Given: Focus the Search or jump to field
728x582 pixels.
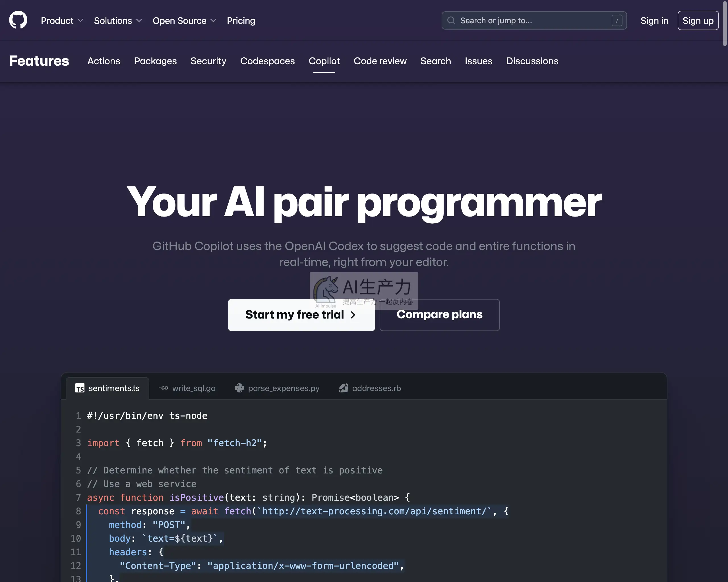Looking at the screenshot, I should coord(534,20).
